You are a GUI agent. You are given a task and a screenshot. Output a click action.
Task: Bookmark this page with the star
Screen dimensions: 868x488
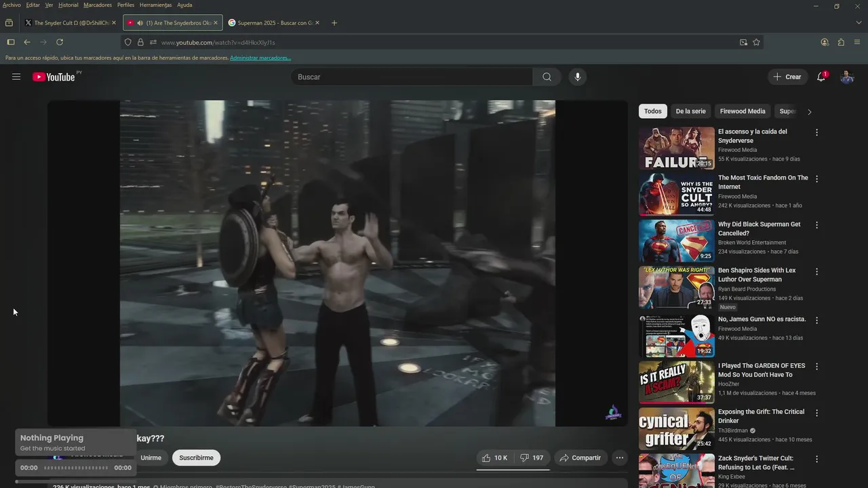point(757,42)
